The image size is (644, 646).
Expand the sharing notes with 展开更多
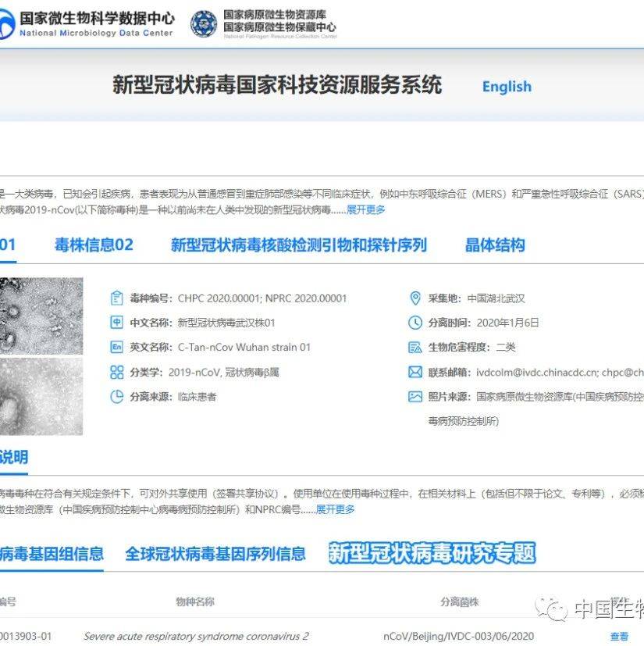(x=335, y=509)
